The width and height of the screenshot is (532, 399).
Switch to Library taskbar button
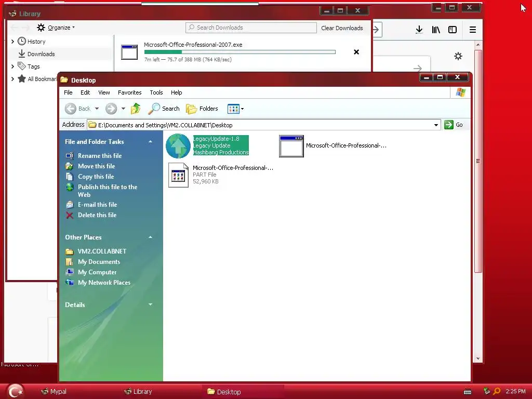(x=138, y=392)
